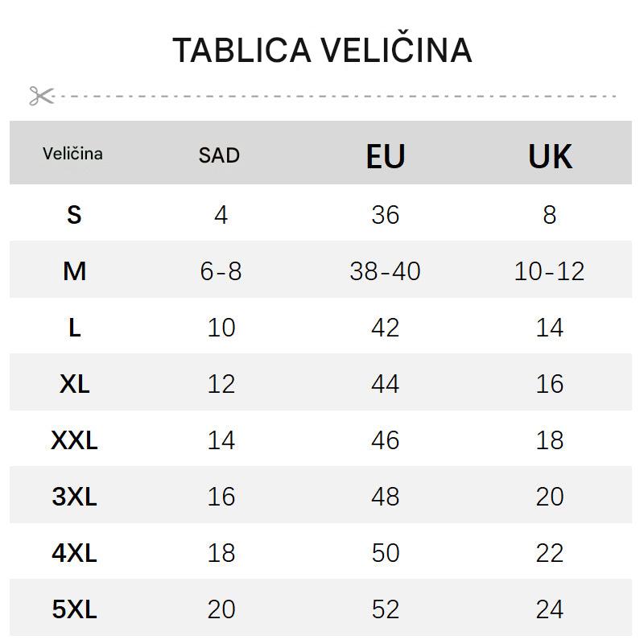Click the scissors icon below the title
644x644 pixels.
(41, 96)
